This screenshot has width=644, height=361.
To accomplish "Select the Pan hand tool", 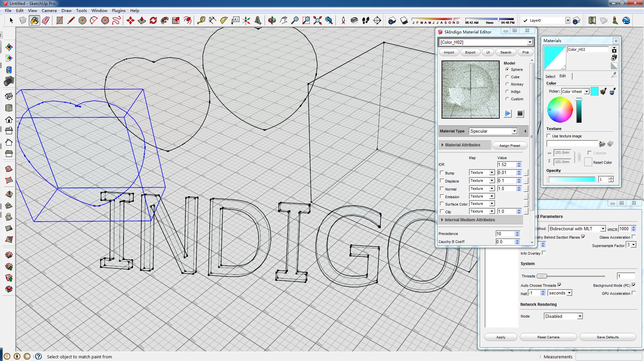I will click(283, 21).
